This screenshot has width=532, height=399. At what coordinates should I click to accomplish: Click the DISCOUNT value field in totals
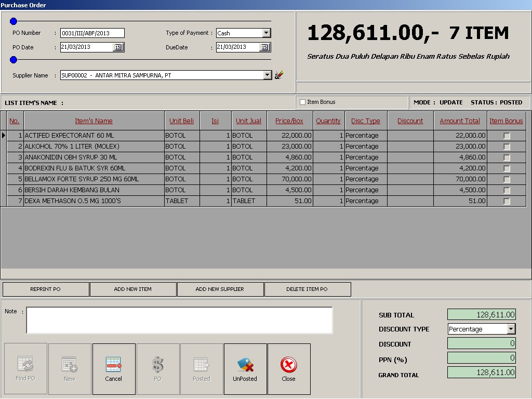coord(482,343)
